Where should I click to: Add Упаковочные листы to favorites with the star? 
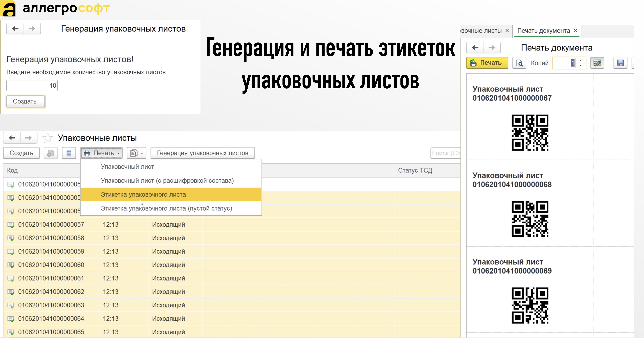[48, 138]
